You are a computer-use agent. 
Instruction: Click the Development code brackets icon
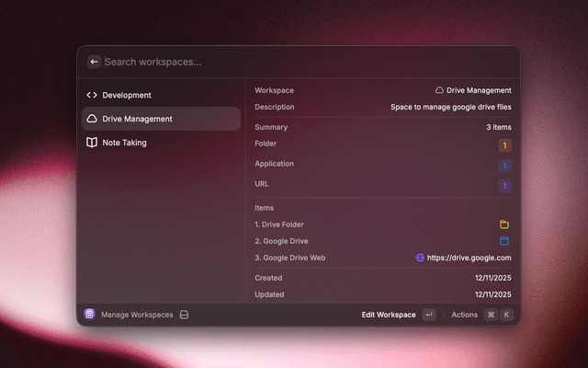click(92, 95)
